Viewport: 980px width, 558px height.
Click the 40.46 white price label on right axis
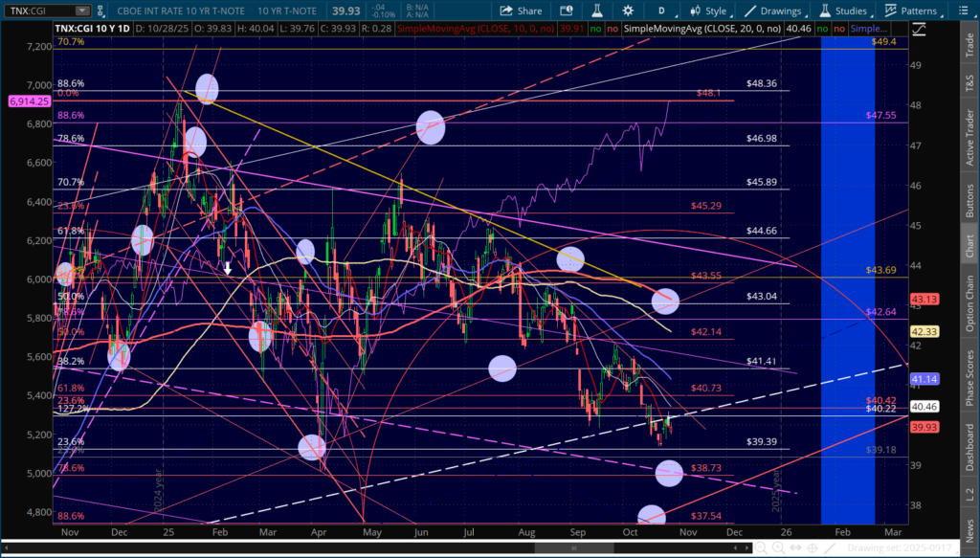coord(925,407)
